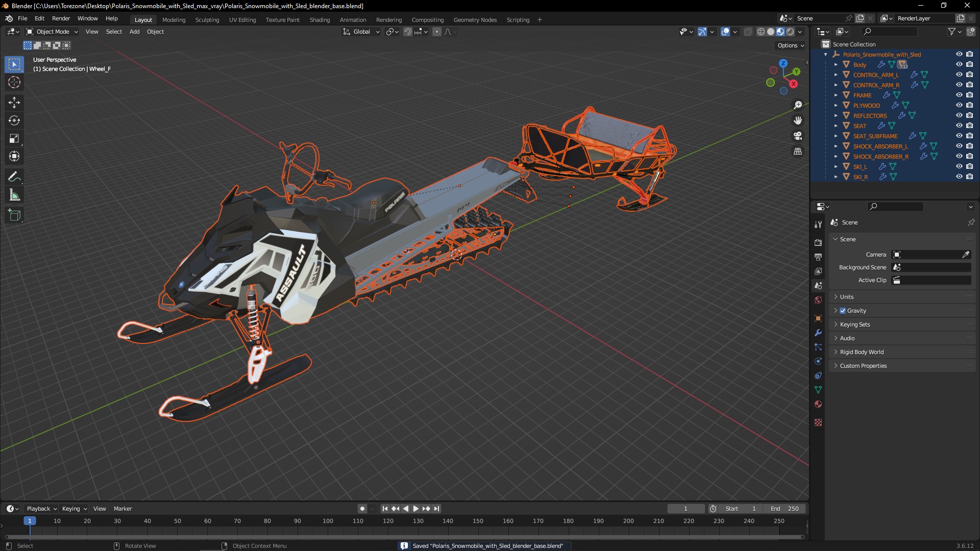Toggle proportional editing in header
Viewport: 980px width, 551px height.
[437, 32]
